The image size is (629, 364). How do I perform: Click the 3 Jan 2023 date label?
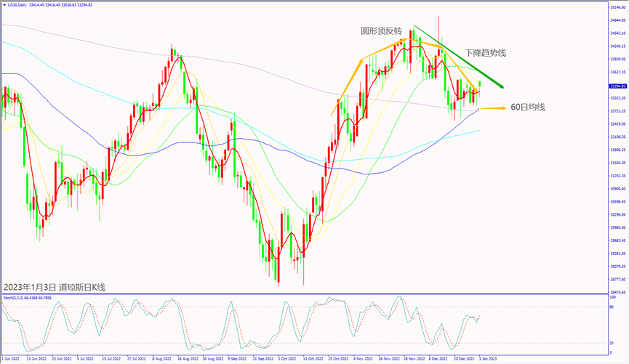coord(487,359)
